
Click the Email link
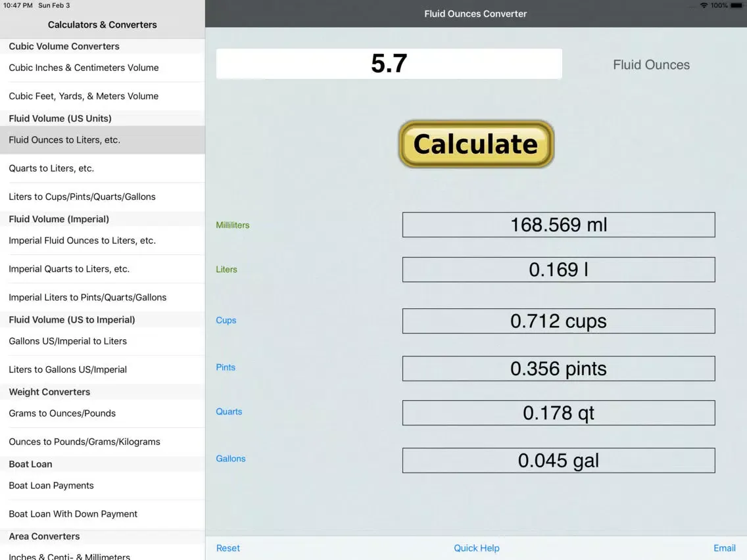(x=724, y=548)
